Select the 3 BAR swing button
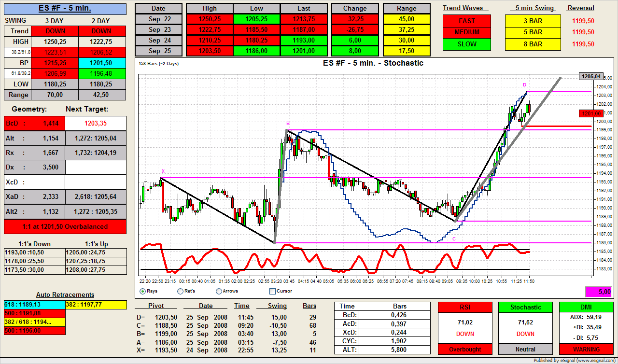 coord(533,21)
